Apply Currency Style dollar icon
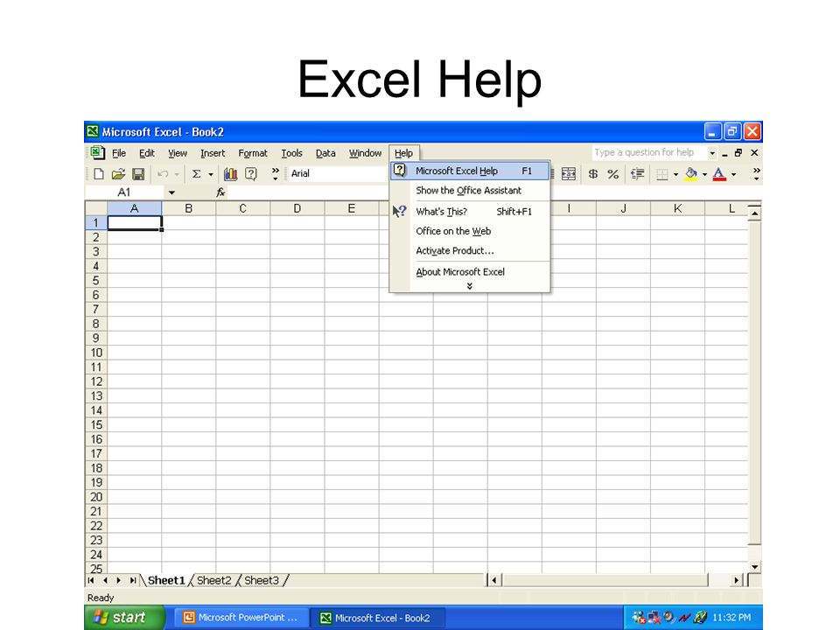840x630 pixels. click(x=593, y=173)
